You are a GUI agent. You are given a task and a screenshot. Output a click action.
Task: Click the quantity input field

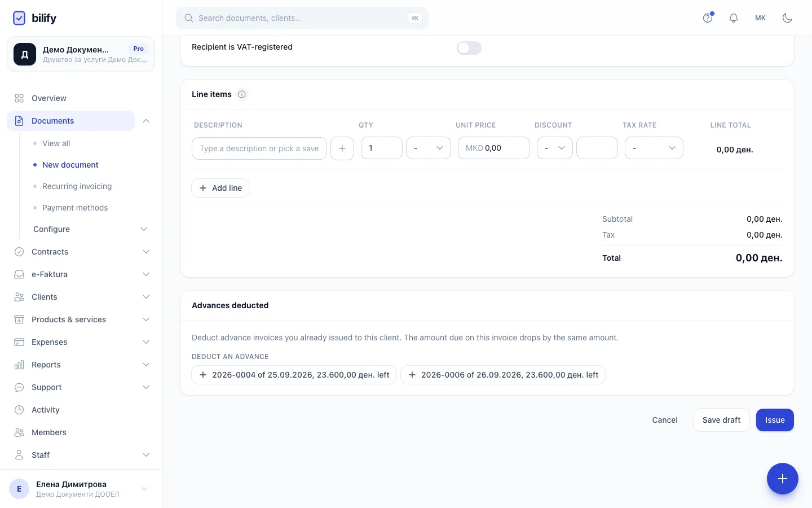click(382, 148)
